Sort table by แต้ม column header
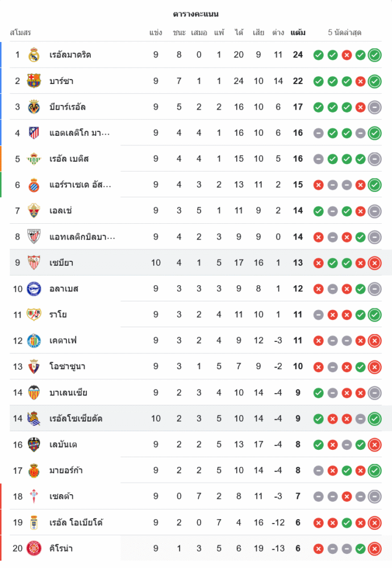 [x=298, y=32]
